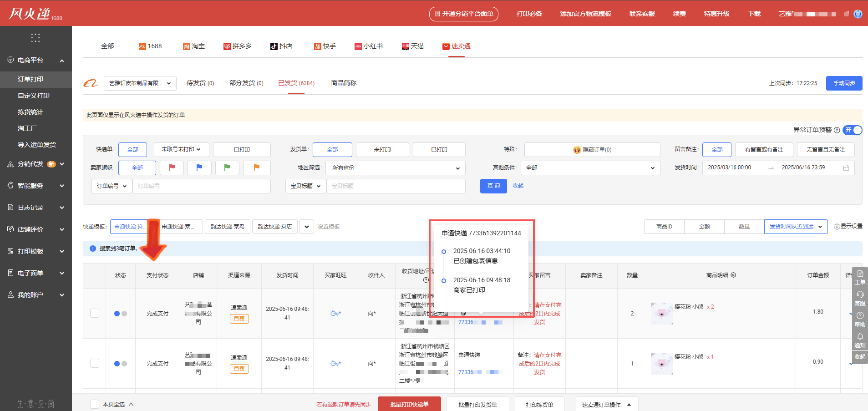Check the 本页全选 select-all checkbox
This screenshot has height=411, width=868.
click(x=95, y=404)
